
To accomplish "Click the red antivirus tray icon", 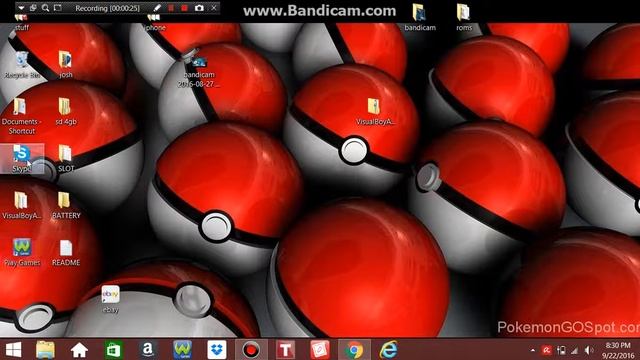I will [x=547, y=350].
